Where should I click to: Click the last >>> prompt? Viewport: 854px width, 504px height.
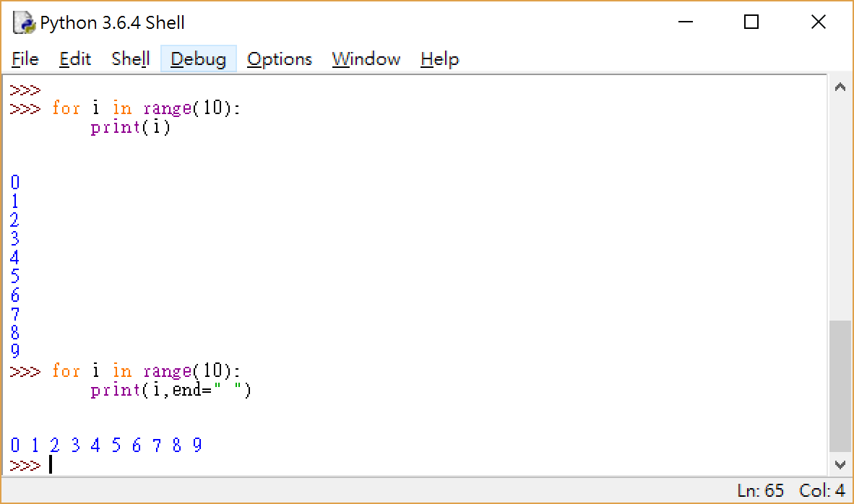click(24, 464)
